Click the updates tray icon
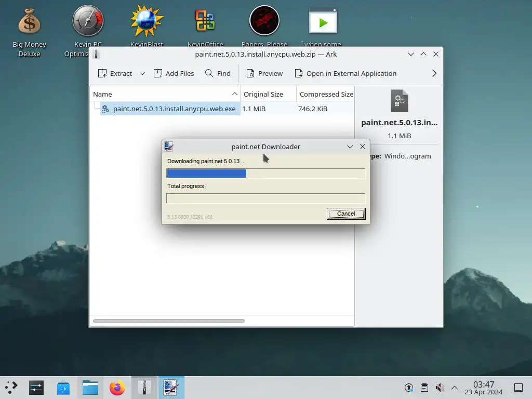The width and height of the screenshot is (532, 399). point(409,388)
